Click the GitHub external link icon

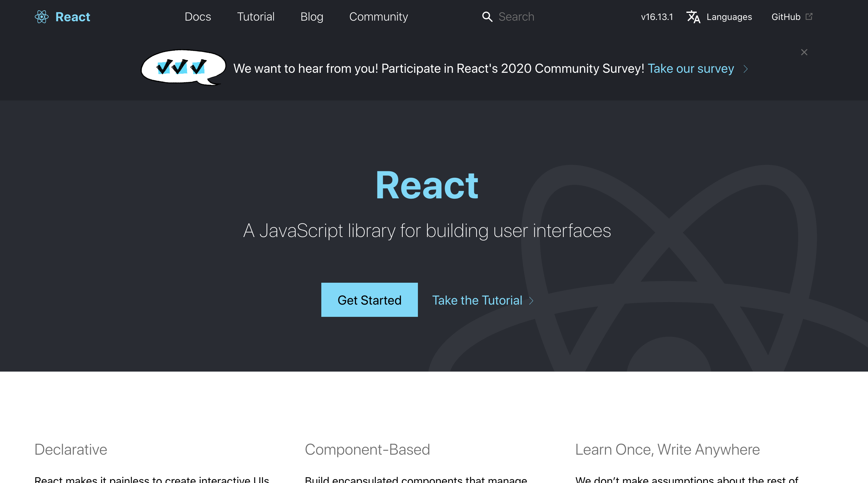[809, 16]
